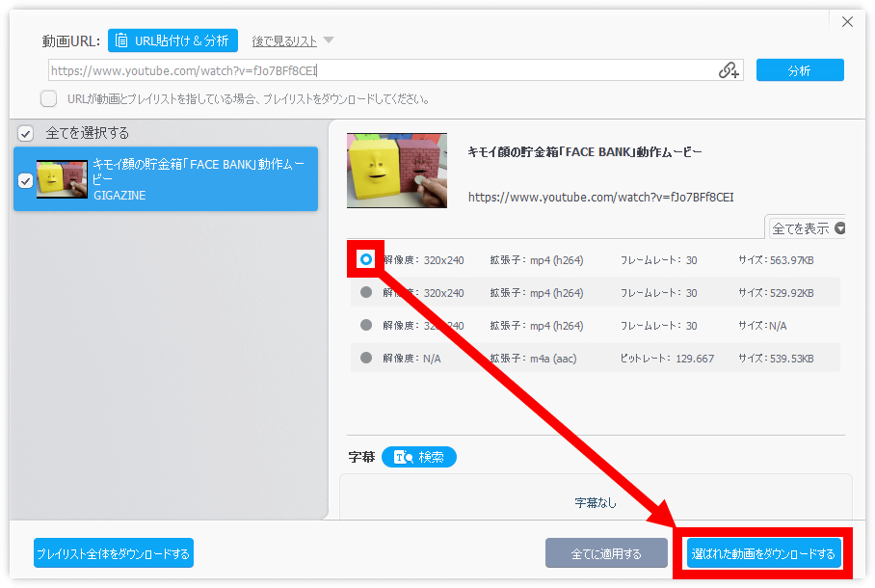Open the 後で見るリスト link
Viewport: 875px width, 588px height.
[x=284, y=41]
